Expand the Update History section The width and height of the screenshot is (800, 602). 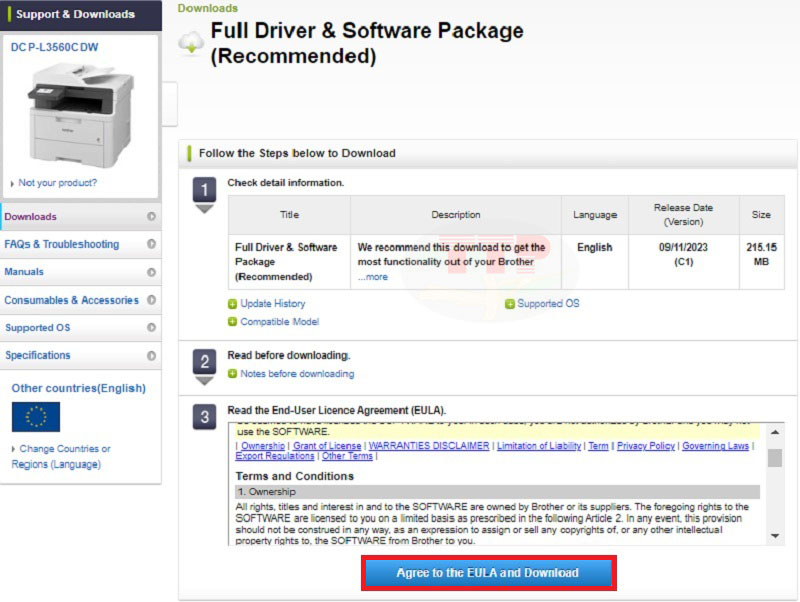272,303
